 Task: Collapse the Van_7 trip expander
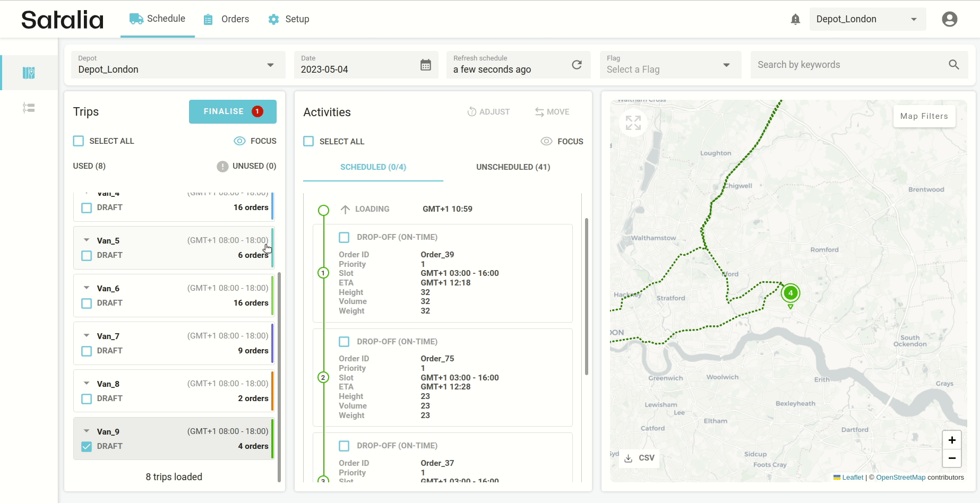87,336
